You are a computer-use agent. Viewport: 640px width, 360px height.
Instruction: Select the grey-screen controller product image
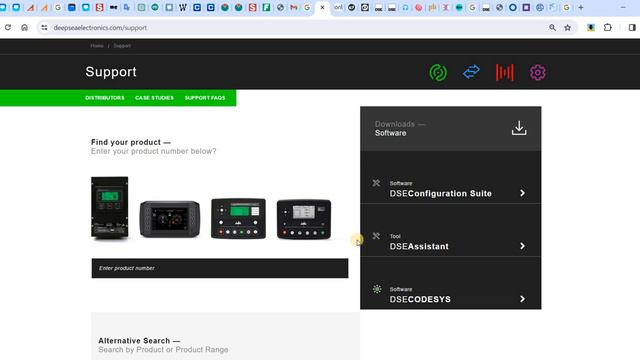click(304, 219)
